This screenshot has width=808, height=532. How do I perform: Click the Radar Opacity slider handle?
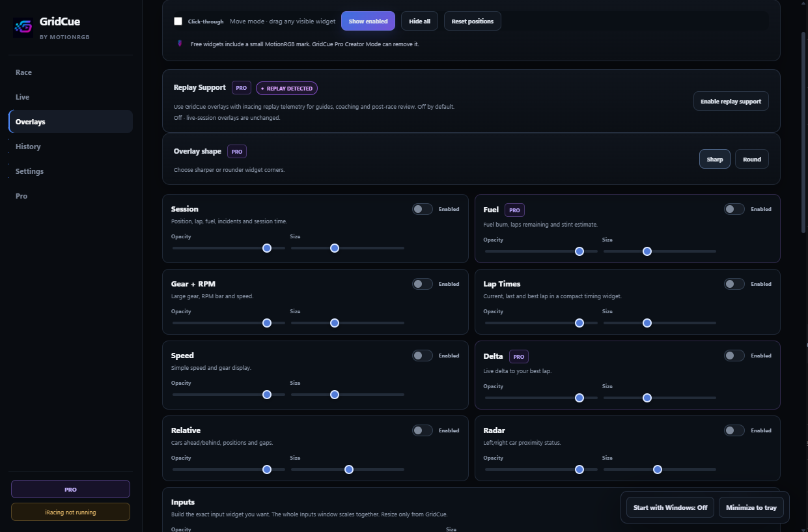tap(579, 469)
